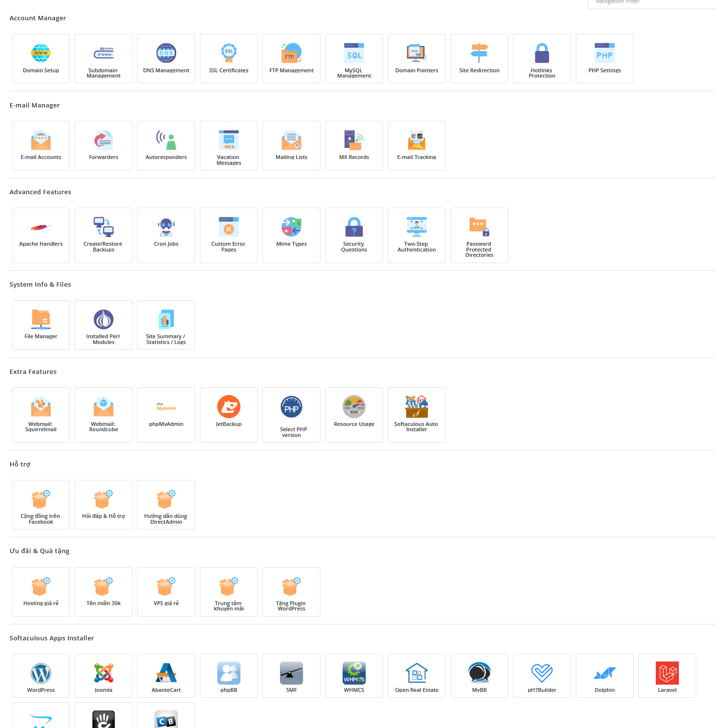Image resolution: width=716 pixels, height=728 pixels.
Task: Open Site Redirection
Action: pyautogui.click(x=479, y=58)
